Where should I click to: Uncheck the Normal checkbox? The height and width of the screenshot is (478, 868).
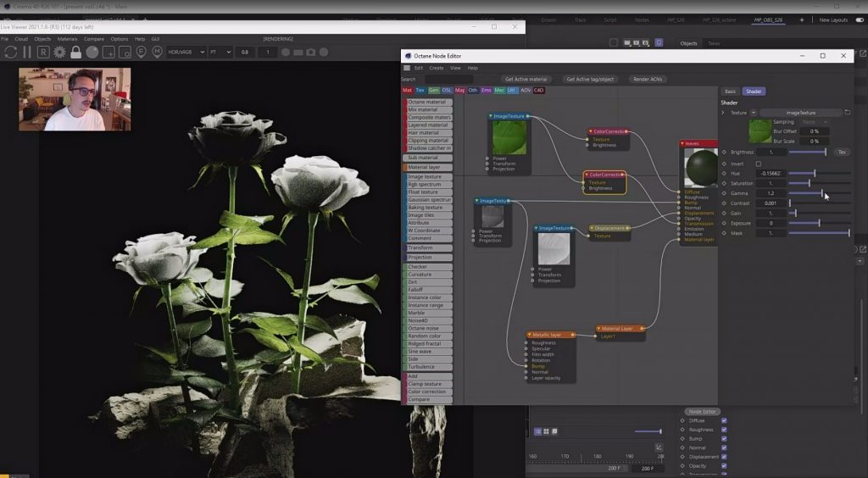click(x=724, y=447)
